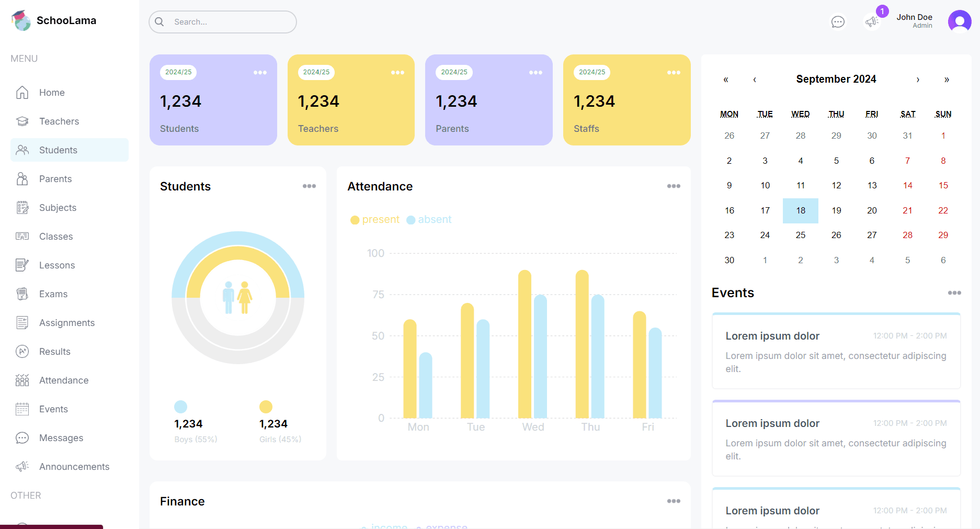The image size is (980, 529).
Task: Open the messages chat bubble icon in header
Action: 838,22
